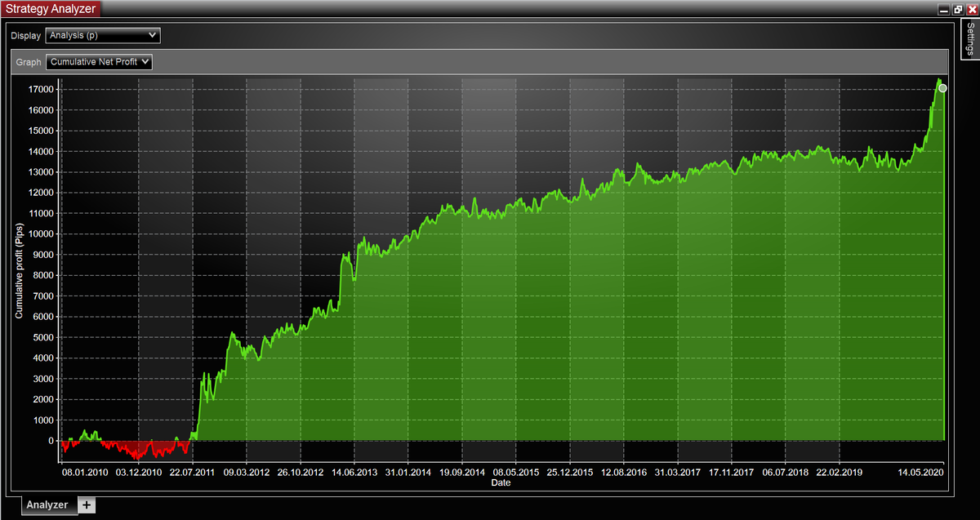
Task: Click the 25.12.2015 date label
Action: coord(570,472)
